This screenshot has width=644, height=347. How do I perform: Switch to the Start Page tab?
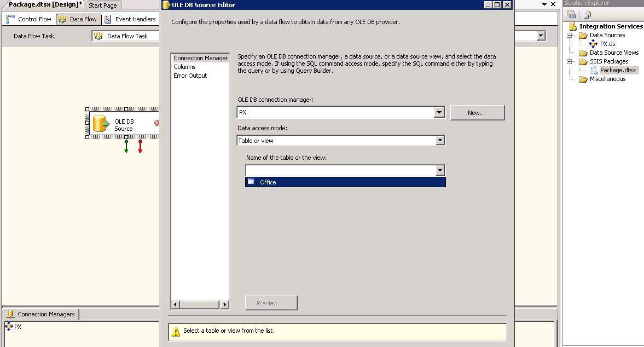(x=102, y=5)
